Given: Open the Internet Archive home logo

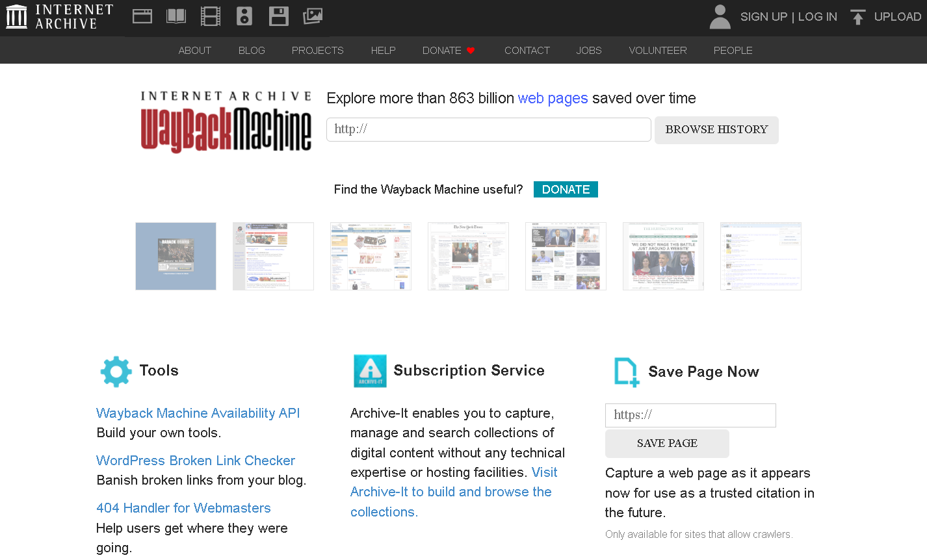Looking at the screenshot, I should [x=60, y=17].
